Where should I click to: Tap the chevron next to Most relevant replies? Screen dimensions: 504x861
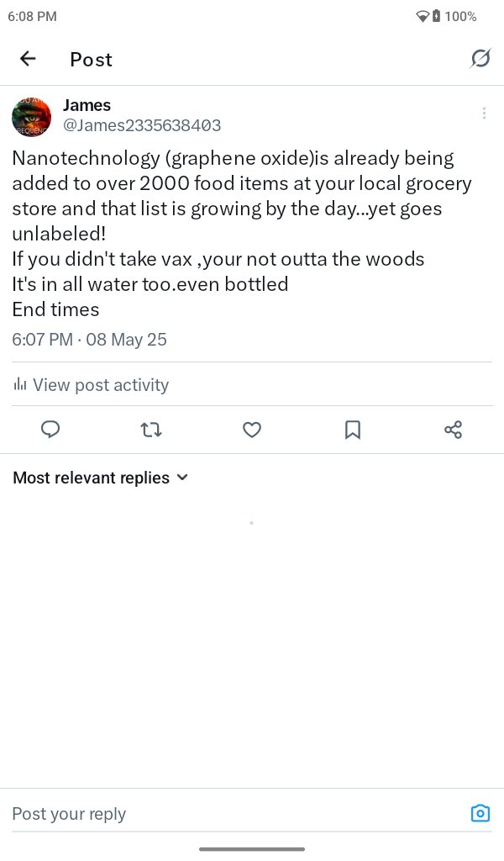pos(183,478)
